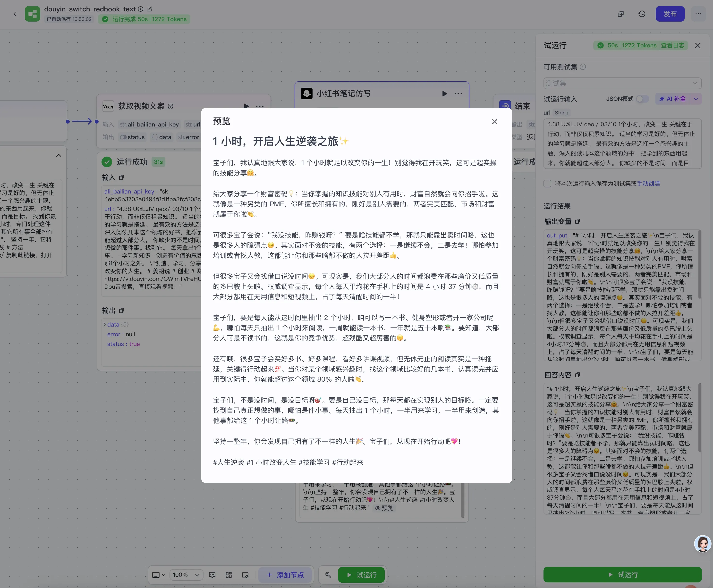Run the 小红书笔记仿写 node play icon
Screen dimensions: 713x588
[444, 93]
